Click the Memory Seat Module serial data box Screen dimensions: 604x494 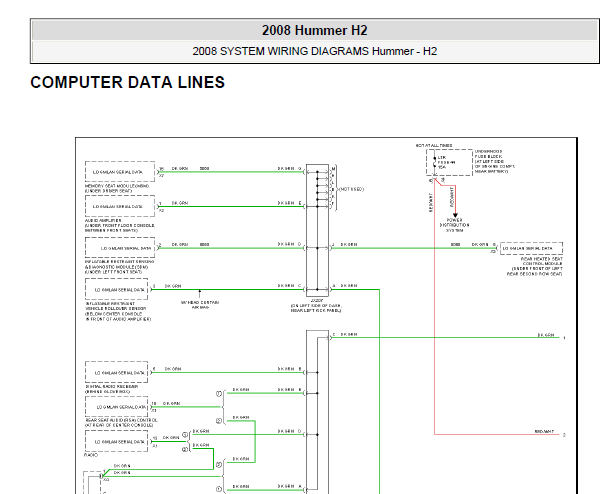(x=120, y=171)
